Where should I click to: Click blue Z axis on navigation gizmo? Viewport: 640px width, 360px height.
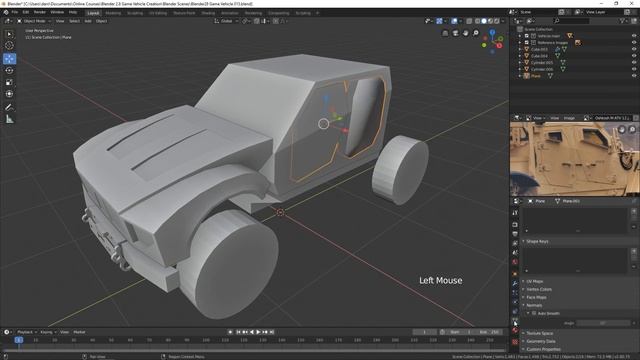492,32
